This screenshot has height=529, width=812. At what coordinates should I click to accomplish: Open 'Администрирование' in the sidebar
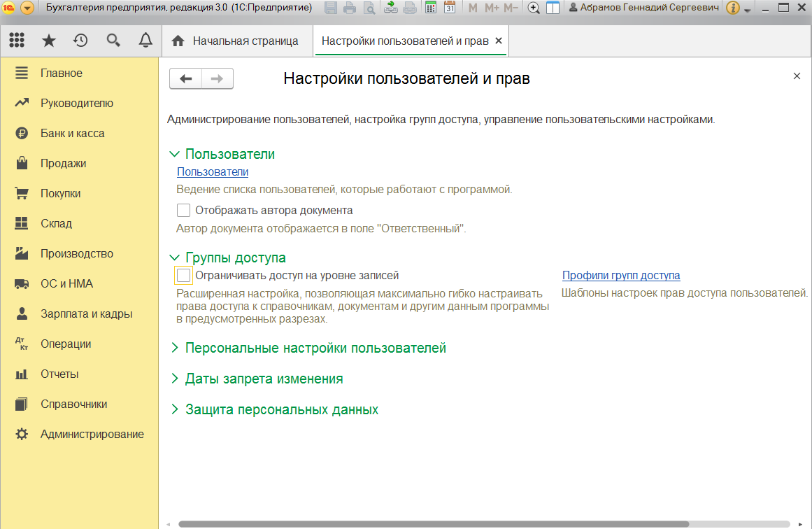click(92, 434)
